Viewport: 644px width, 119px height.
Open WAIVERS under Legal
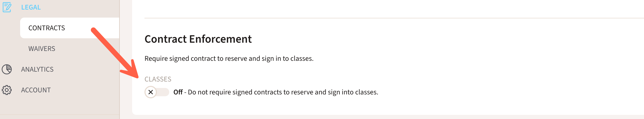tap(42, 49)
